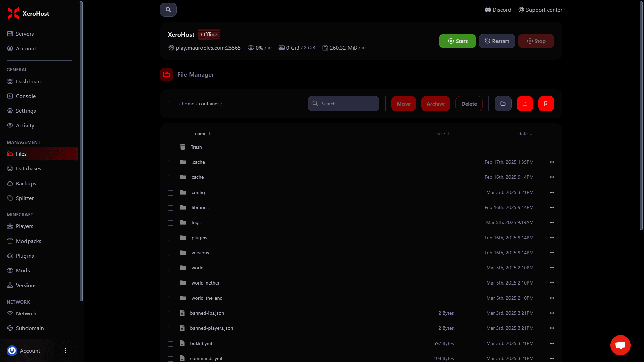Check the plugins folder checkbox

[x=171, y=238]
